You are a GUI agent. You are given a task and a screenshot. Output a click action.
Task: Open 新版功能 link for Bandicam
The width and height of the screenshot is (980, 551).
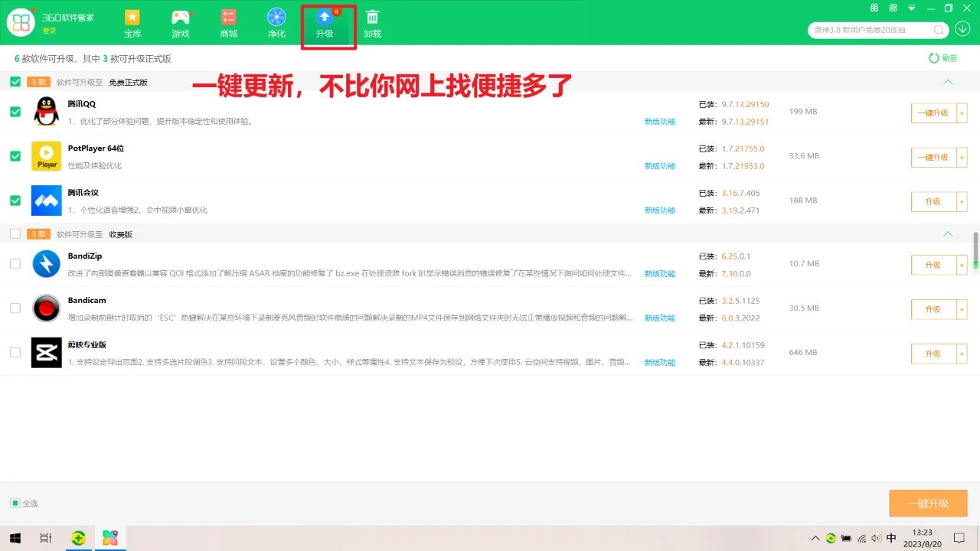coord(660,318)
